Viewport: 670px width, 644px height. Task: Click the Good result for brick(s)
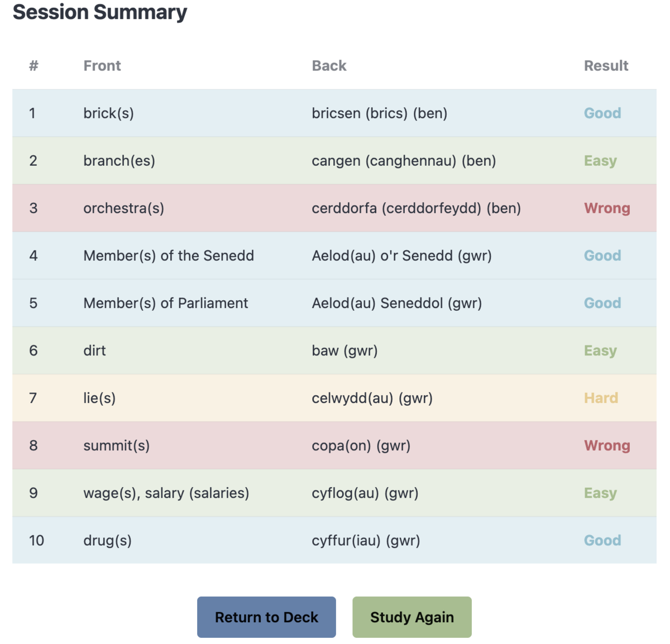(602, 113)
